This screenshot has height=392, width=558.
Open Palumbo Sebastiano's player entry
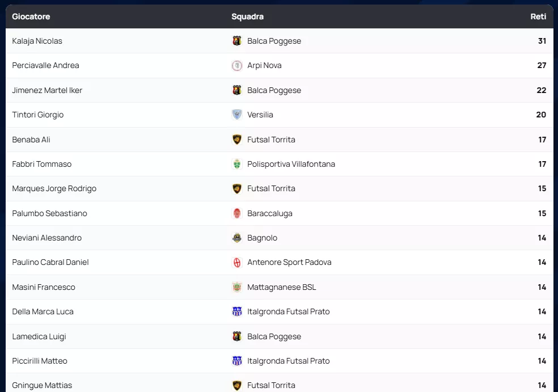(49, 213)
